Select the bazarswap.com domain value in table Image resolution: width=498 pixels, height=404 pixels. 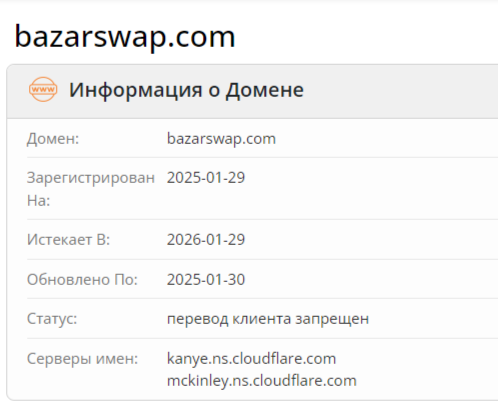[221, 139]
